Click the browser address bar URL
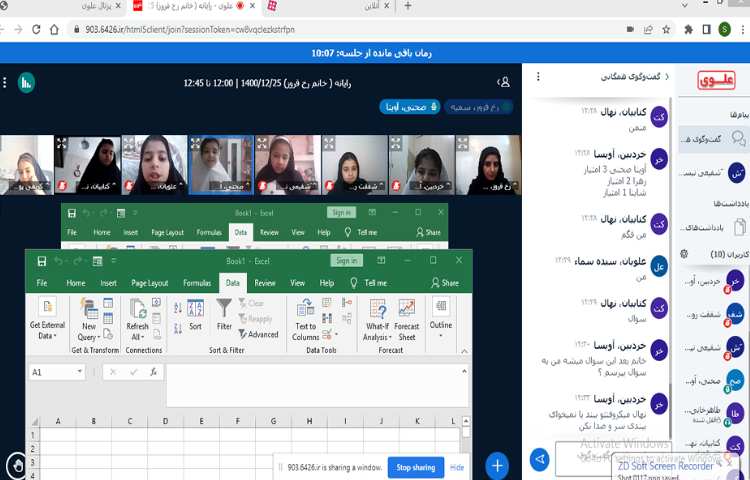750x480 pixels. [x=190, y=30]
